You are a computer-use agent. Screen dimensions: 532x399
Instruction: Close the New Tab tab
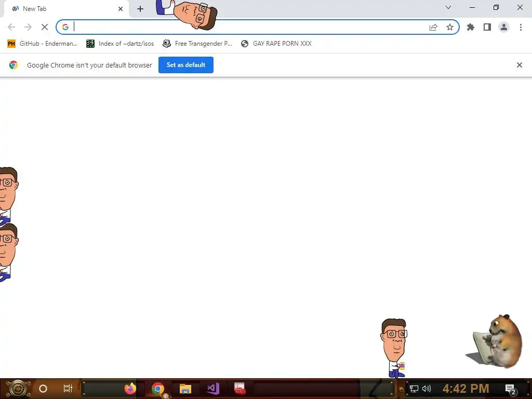click(x=121, y=9)
